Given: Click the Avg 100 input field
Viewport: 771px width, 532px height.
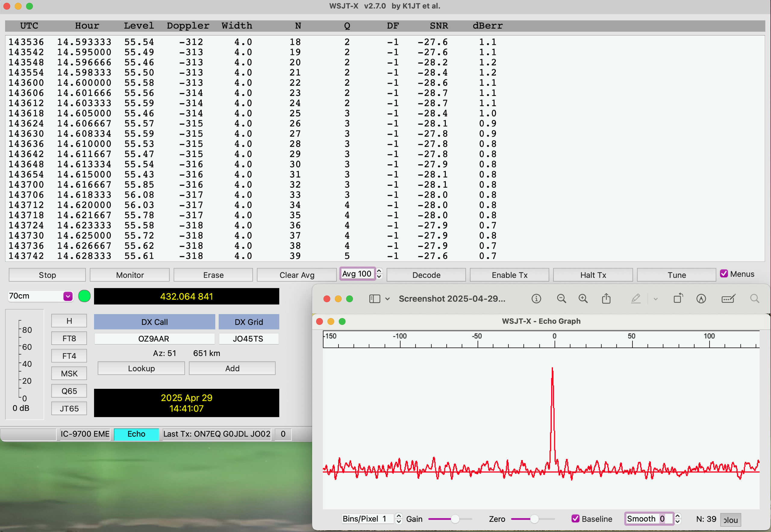Looking at the screenshot, I should coord(357,274).
